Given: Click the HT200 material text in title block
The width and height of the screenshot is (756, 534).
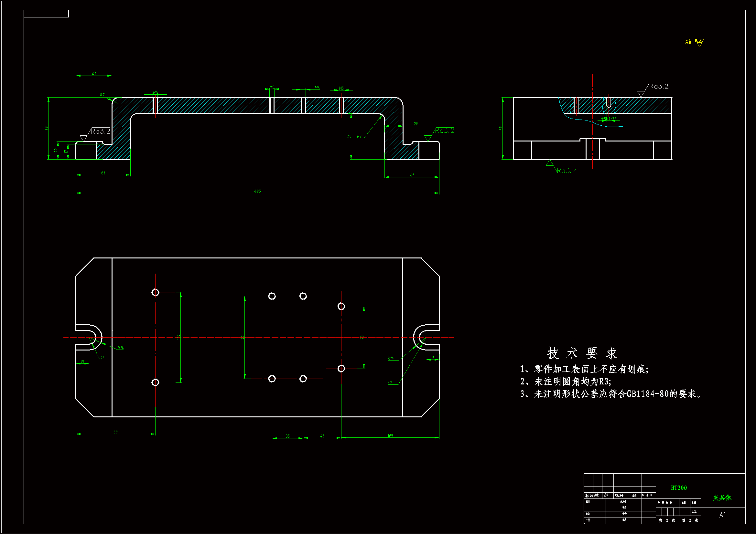Looking at the screenshot, I should [679, 488].
